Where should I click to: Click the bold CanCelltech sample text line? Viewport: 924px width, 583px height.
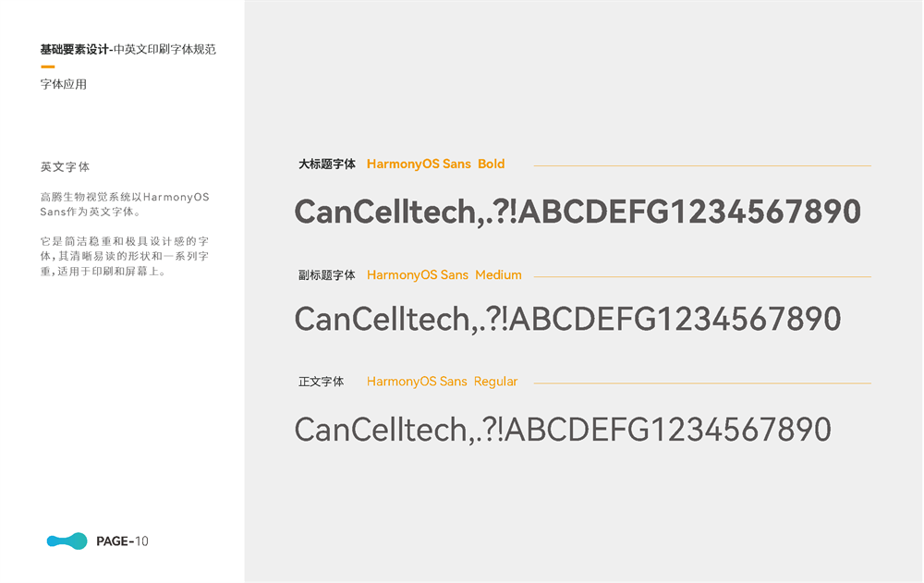click(577, 213)
